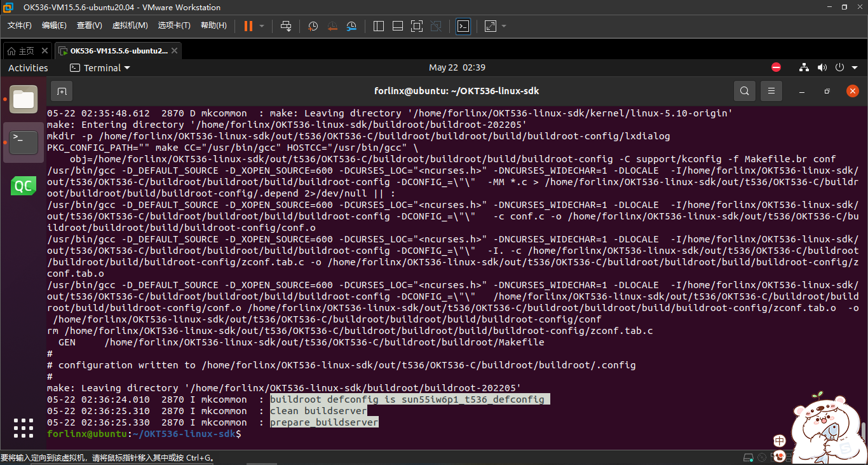Viewport: 868px width, 465px height.
Task: Open the snapshot manager wrench-clock icon
Action: point(351,26)
